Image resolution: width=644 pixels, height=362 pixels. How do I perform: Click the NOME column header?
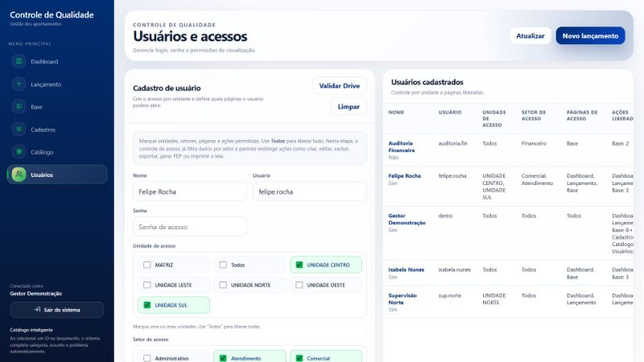(x=396, y=112)
